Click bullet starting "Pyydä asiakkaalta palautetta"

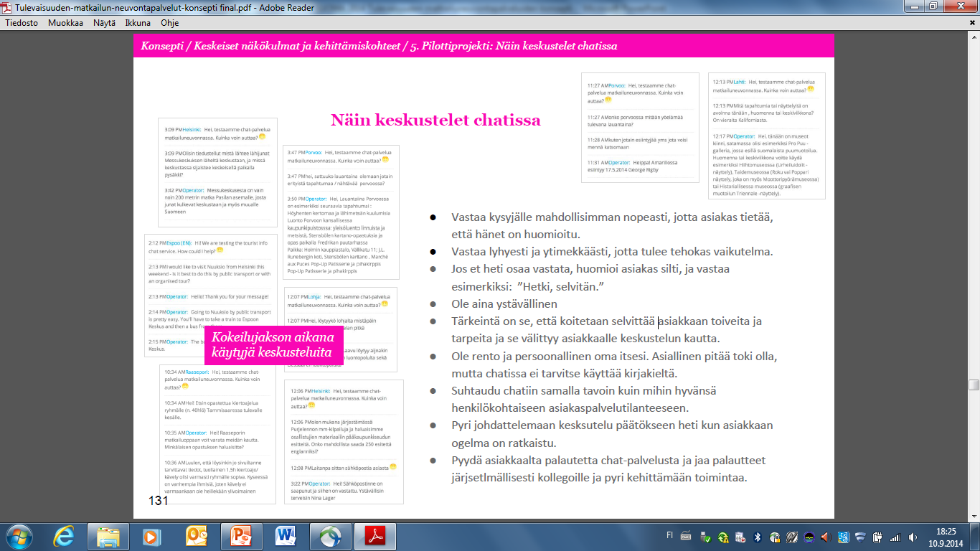click(x=608, y=469)
